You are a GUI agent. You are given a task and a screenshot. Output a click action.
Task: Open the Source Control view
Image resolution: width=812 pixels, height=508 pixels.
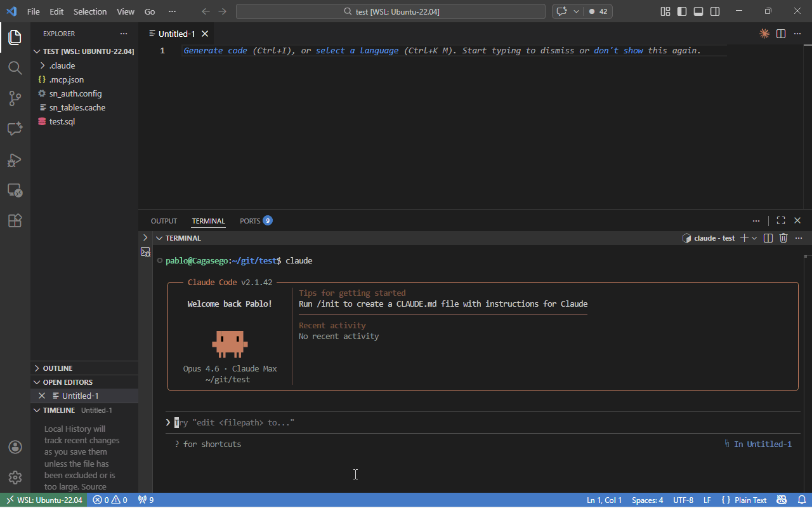click(x=15, y=98)
